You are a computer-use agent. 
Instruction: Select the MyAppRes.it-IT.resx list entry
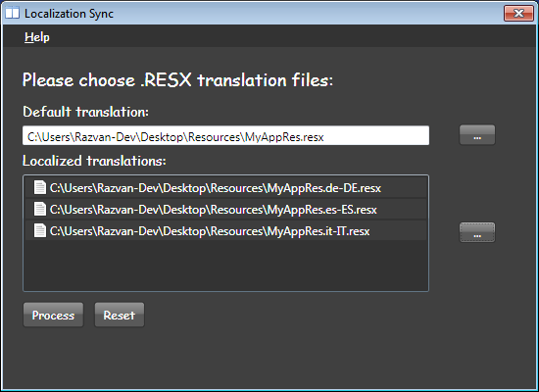[x=225, y=230]
